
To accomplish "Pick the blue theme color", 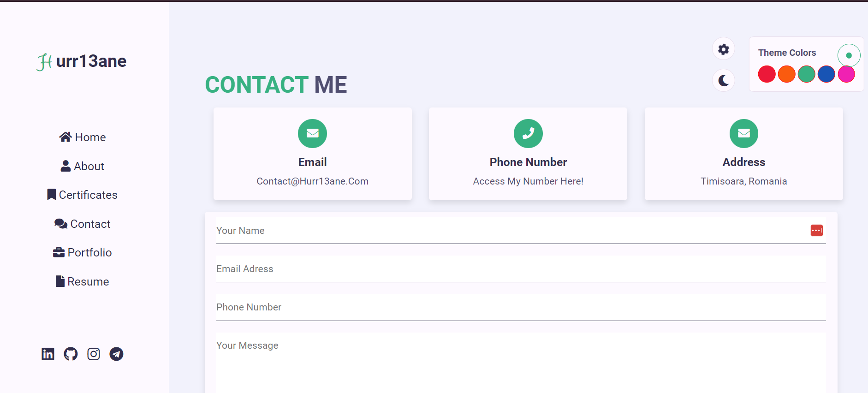I will (x=826, y=74).
